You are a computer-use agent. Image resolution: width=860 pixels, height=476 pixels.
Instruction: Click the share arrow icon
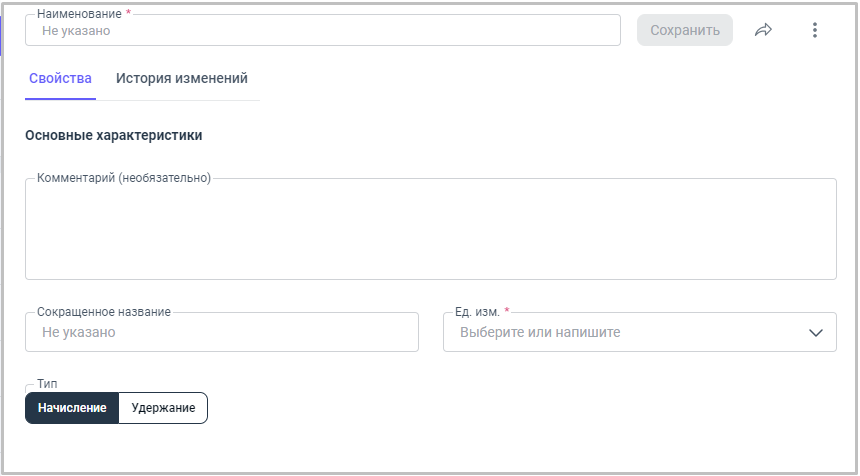tap(764, 30)
